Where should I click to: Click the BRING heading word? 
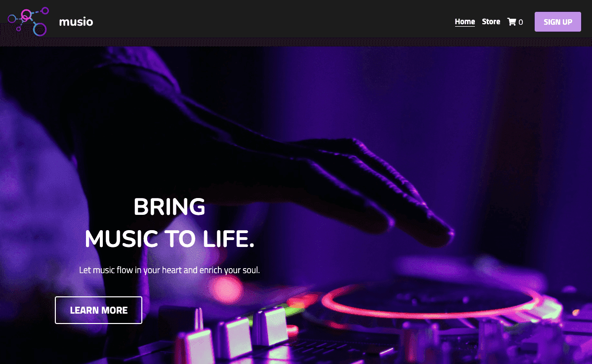[x=169, y=207]
